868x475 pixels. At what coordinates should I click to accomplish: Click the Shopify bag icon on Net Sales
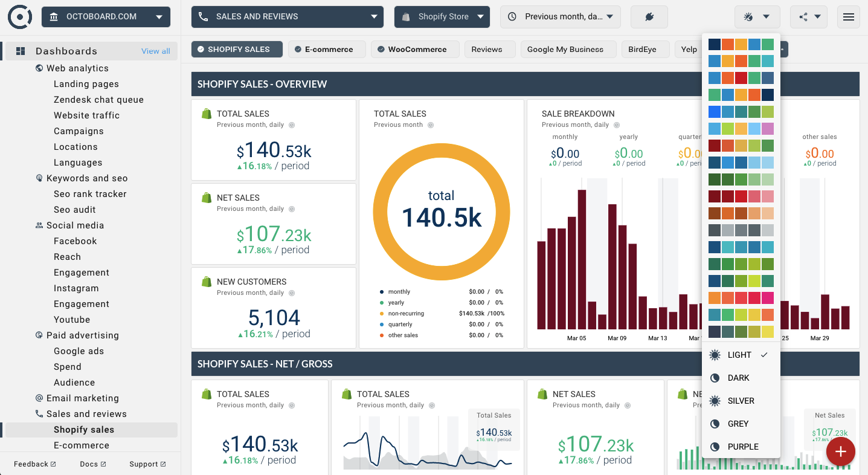click(206, 198)
